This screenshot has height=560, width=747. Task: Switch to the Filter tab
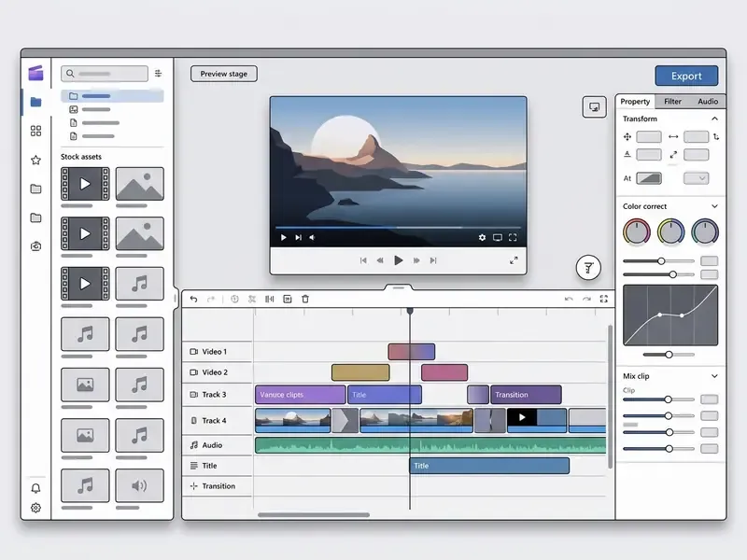(x=672, y=102)
